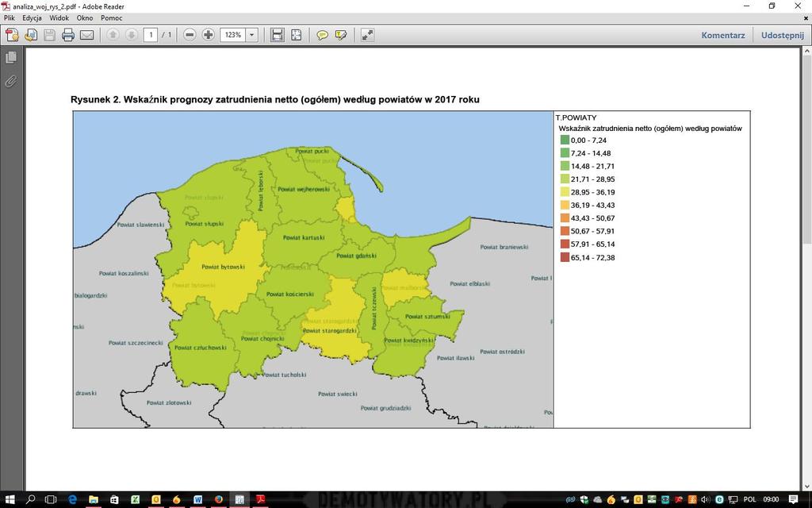Image resolution: width=812 pixels, height=508 pixels.
Task: Click the Rysunek 2 figure title
Action: coord(275,99)
